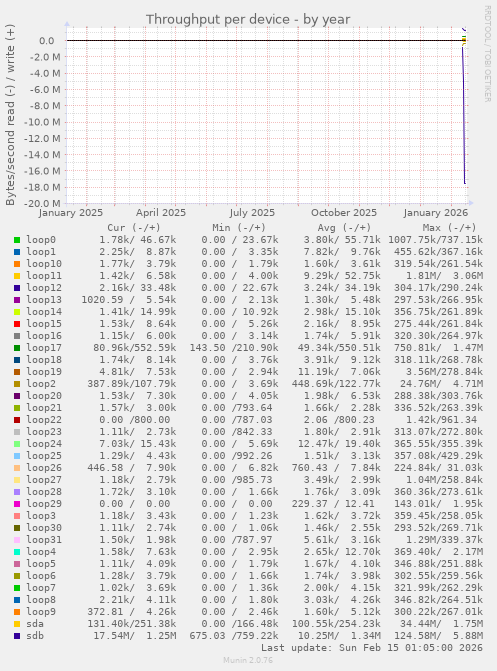The width and height of the screenshot is (497, 671).
Task: Click the 'Last update: Sun Feb 15 01:05:00 2026' text
Action: tap(372, 647)
